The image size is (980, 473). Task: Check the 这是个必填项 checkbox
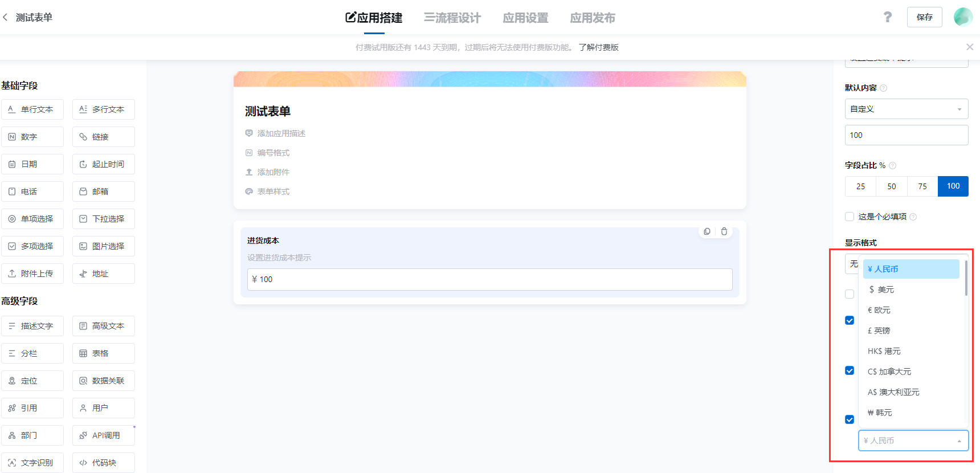pos(850,217)
